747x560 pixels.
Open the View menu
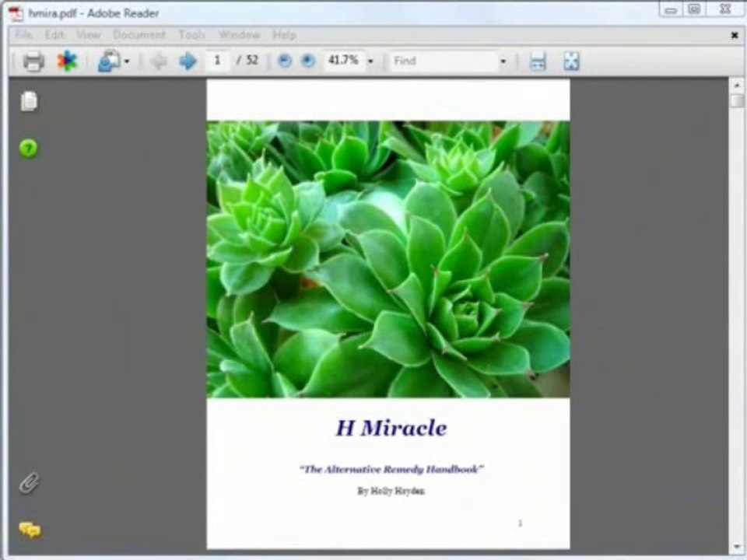88,35
